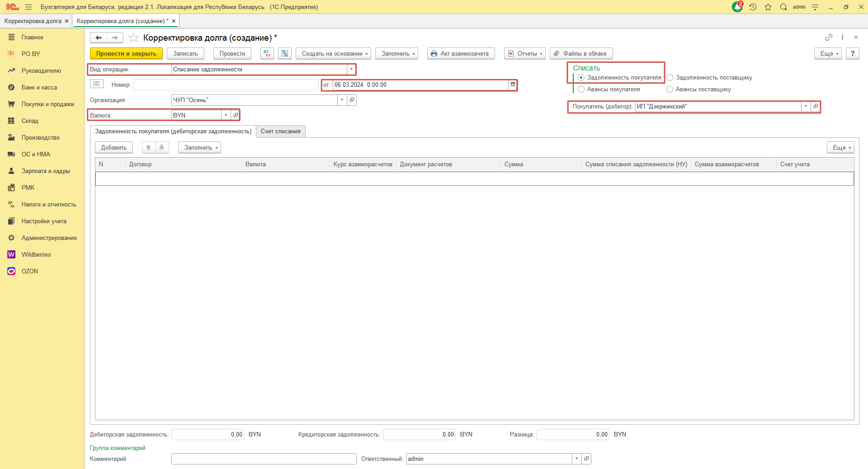Viewport: 868px width, 469px height.
Task: Expand the Вид операции dropdown
Action: (351, 69)
